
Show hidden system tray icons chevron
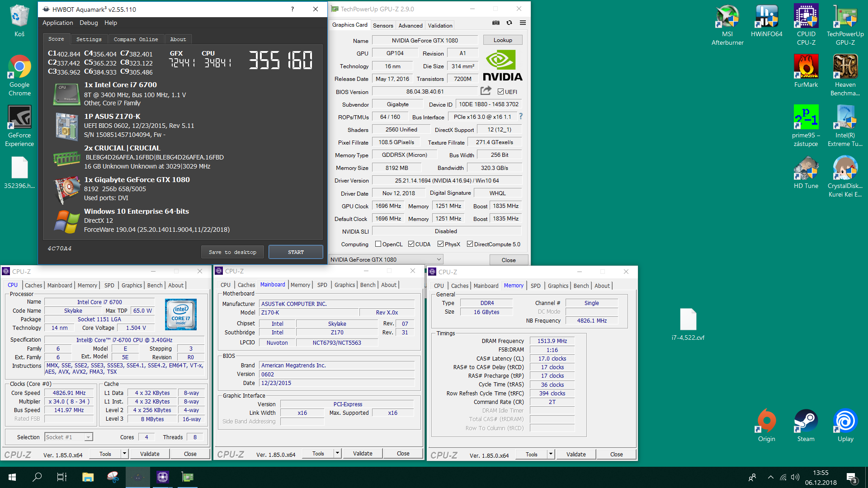[x=770, y=477]
